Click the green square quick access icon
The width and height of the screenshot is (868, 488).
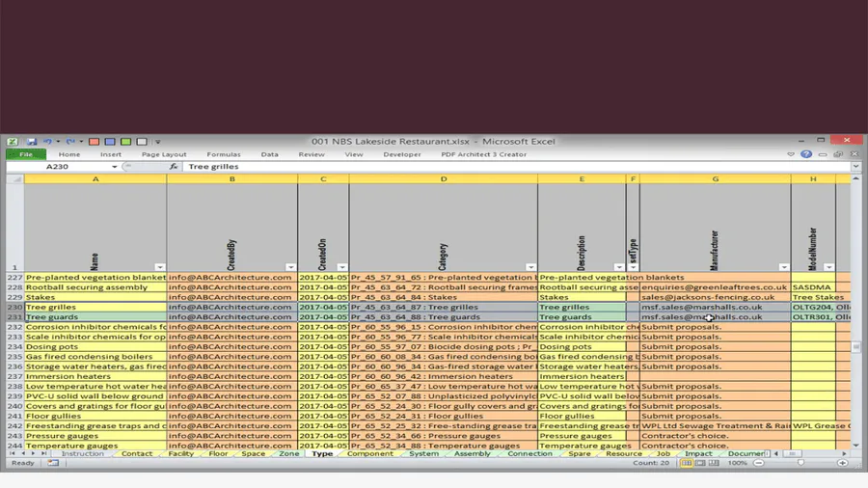(x=125, y=142)
